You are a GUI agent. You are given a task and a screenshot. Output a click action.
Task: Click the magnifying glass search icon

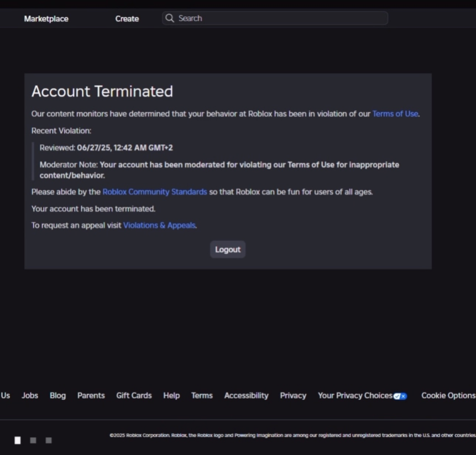170,18
